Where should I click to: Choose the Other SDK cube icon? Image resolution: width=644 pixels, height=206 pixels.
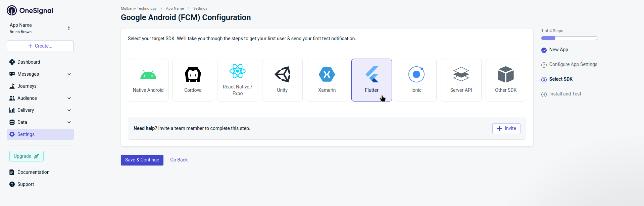pyautogui.click(x=506, y=74)
